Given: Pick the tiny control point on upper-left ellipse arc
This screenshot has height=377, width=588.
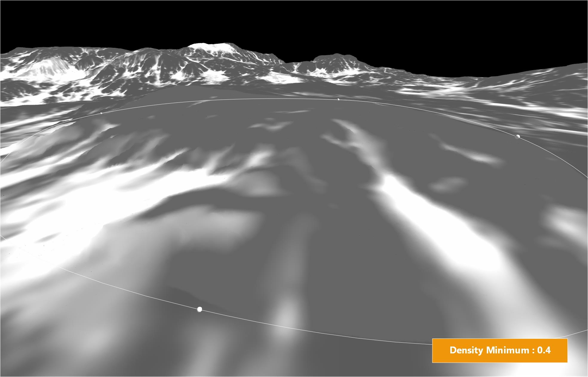Looking at the screenshot, I should click(x=101, y=113).
